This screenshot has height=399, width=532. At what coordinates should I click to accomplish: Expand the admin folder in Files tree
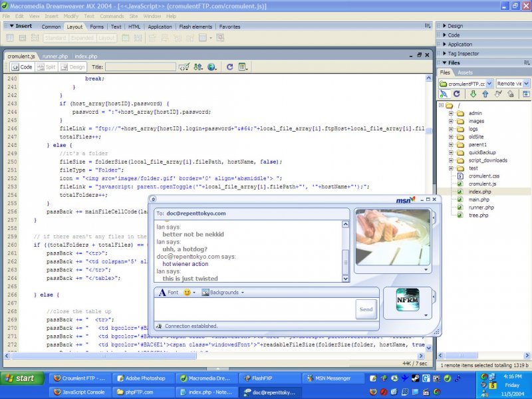[x=451, y=113]
